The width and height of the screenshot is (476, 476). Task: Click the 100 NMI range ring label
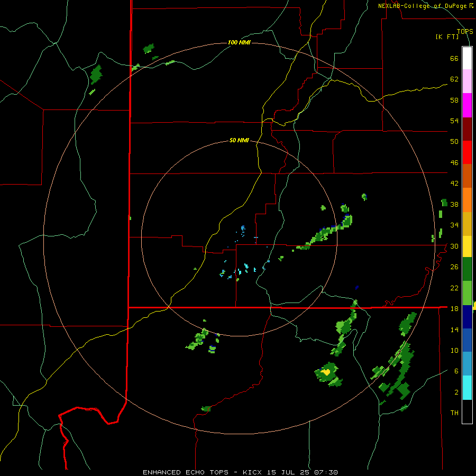click(x=239, y=42)
